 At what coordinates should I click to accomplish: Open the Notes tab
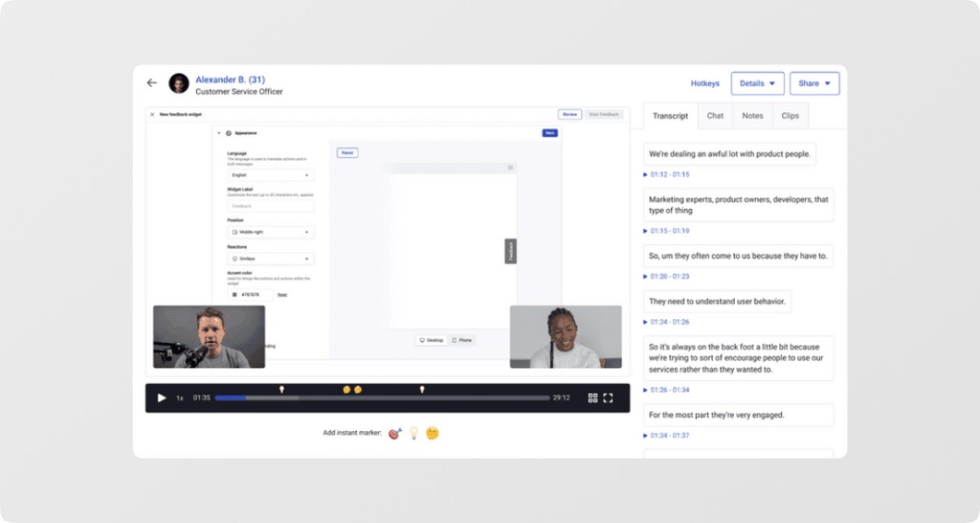click(752, 116)
